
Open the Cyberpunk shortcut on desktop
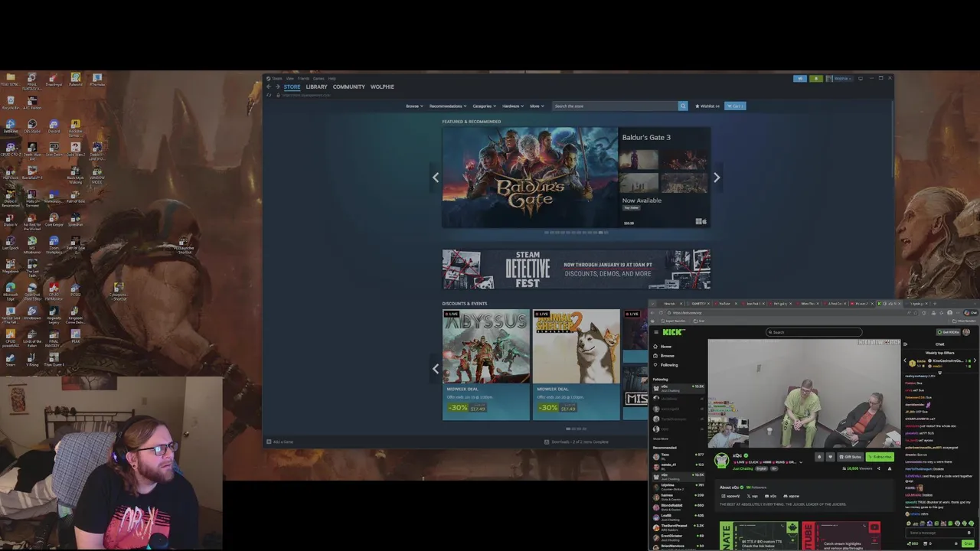click(119, 290)
